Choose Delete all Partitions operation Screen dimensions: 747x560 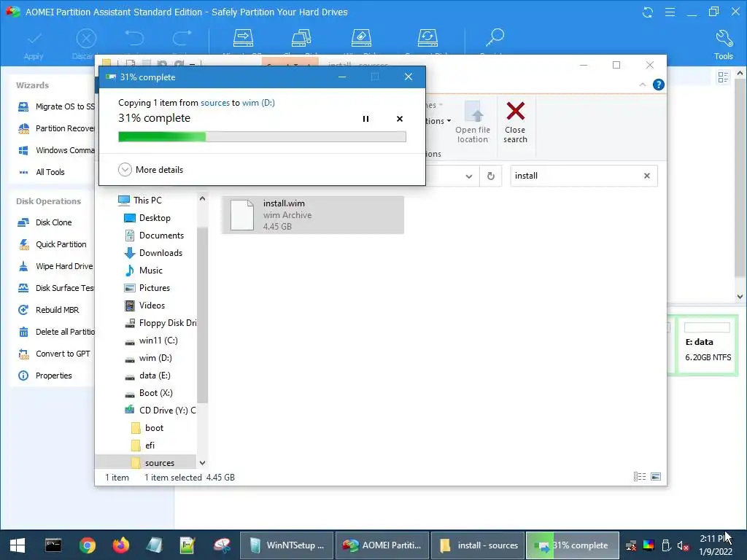pyautogui.click(x=56, y=332)
